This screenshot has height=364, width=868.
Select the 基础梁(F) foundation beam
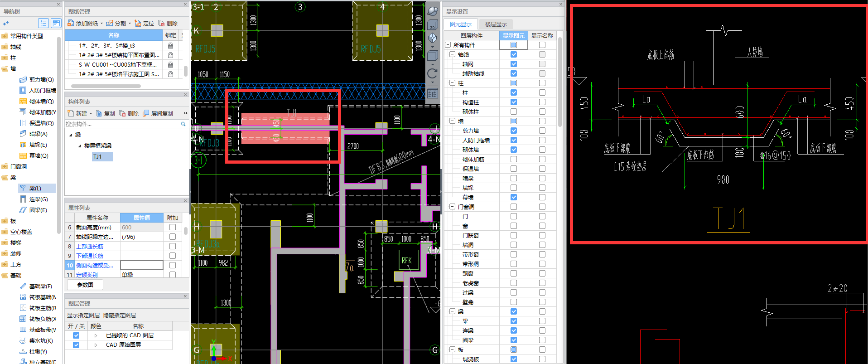coord(36,286)
